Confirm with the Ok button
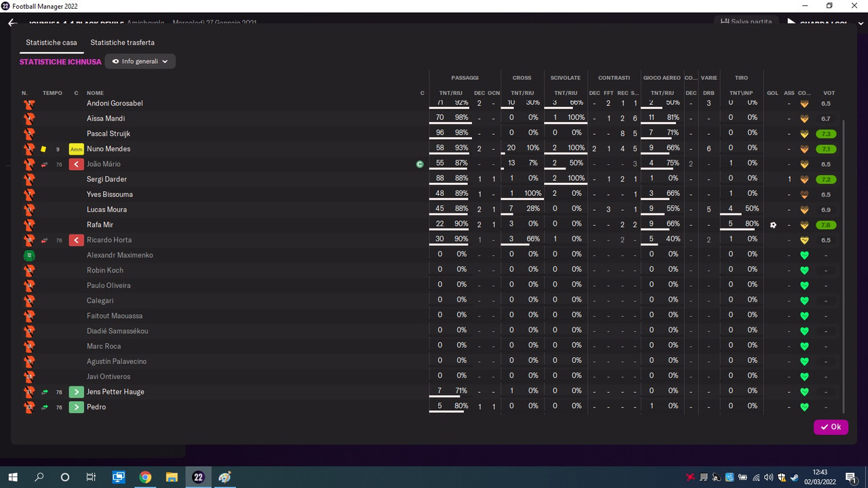This screenshot has height=488, width=868. pos(831,427)
